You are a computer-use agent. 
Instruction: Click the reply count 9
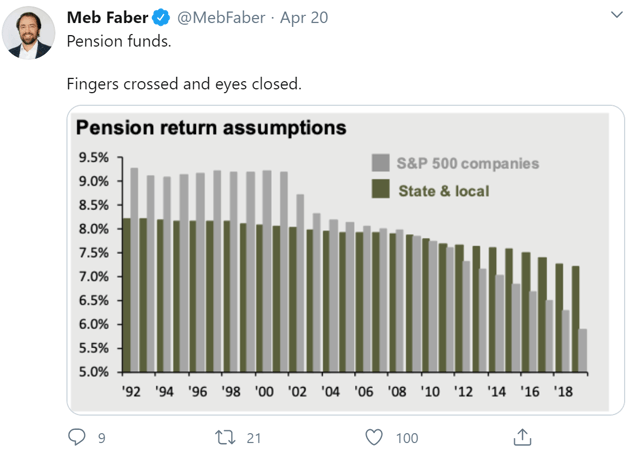click(x=101, y=437)
